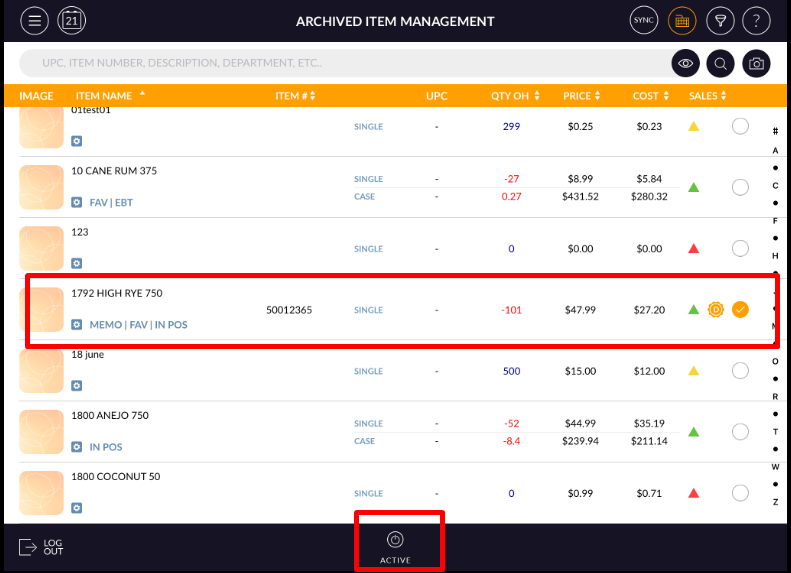Click the Log Out button
Image resolution: width=791 pixels, height=573 pixels.
42,547
